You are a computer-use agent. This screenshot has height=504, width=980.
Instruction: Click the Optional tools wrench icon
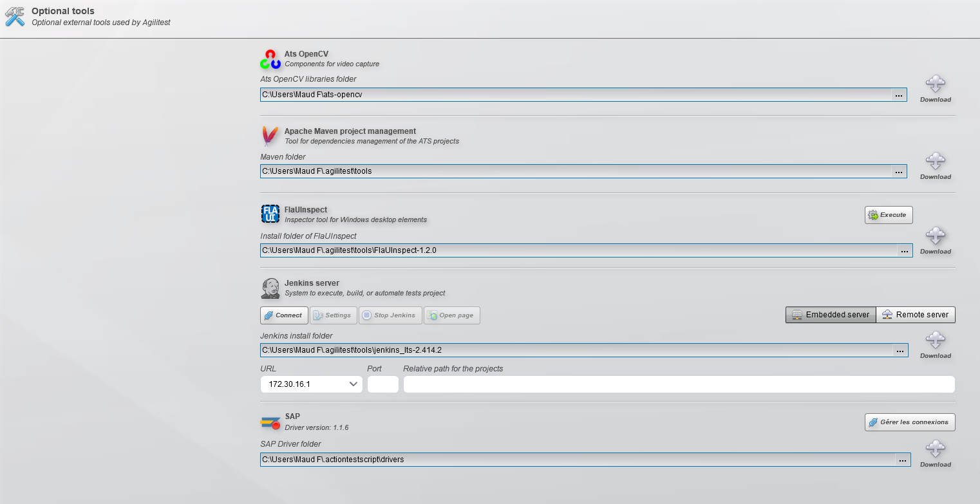15,17
